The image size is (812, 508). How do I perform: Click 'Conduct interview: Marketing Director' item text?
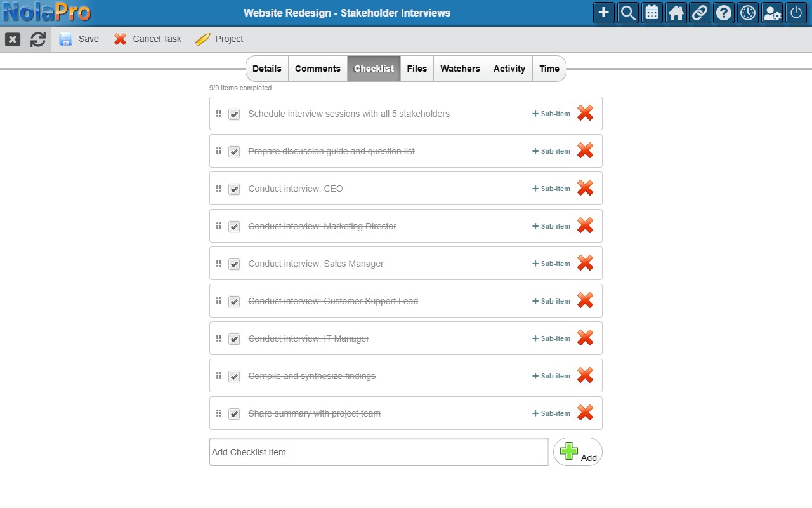(x=322, y=226)
